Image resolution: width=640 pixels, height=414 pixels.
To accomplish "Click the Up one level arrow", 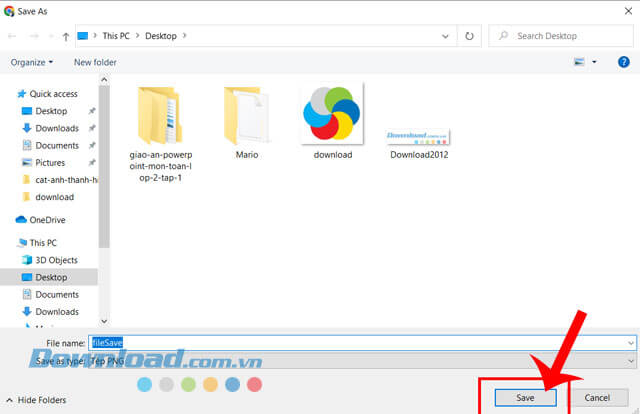I will [x=66, y=36].
